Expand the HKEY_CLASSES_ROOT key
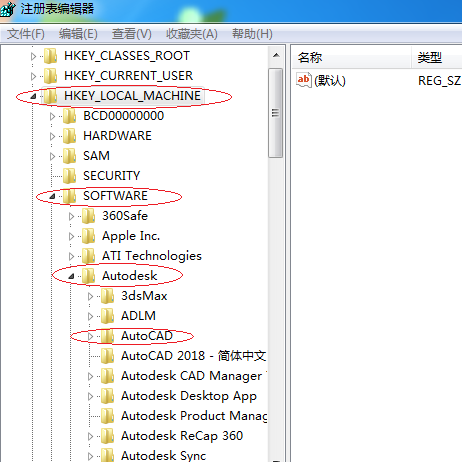The image size is (462, 462). (x=33, y=56)
